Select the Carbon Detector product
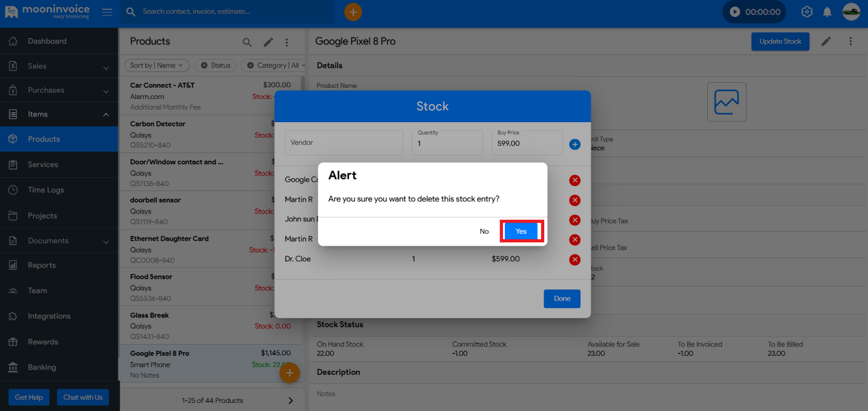This screenshot has height=411, width=868. pyautogui.click(x=210, y=134)
